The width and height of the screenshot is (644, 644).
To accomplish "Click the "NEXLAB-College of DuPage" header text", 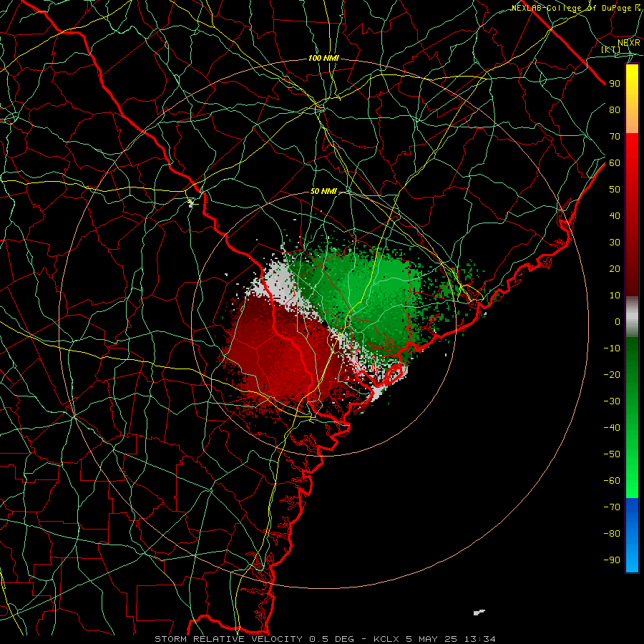I will click(571, 8).
